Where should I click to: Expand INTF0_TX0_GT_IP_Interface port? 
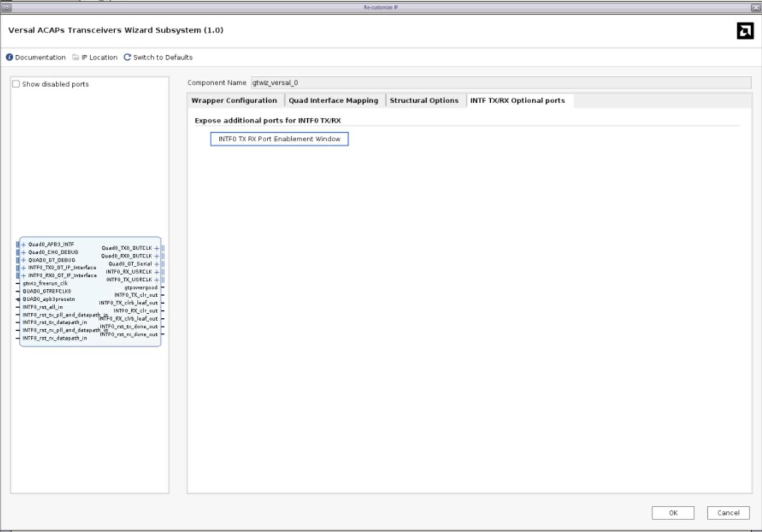point(23,268)
